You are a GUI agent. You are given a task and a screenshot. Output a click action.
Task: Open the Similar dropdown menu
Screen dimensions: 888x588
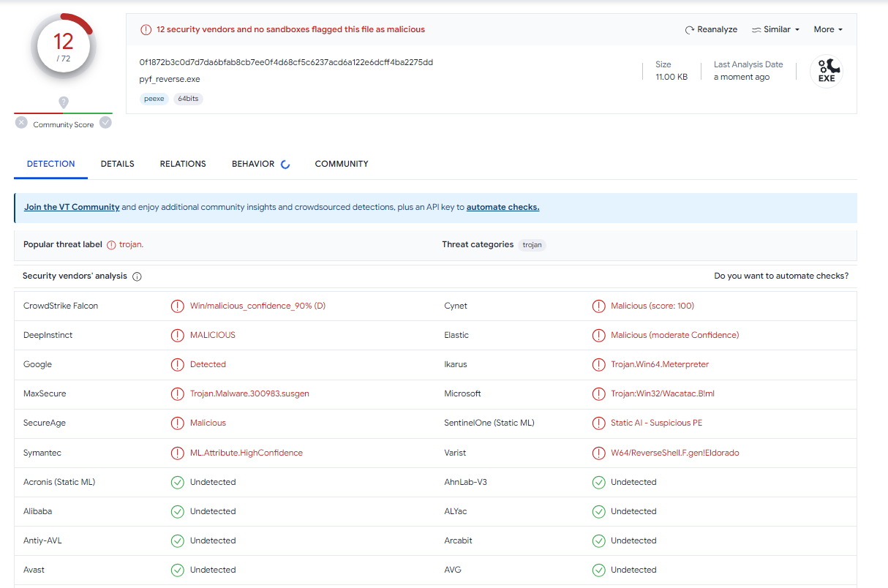775,30
